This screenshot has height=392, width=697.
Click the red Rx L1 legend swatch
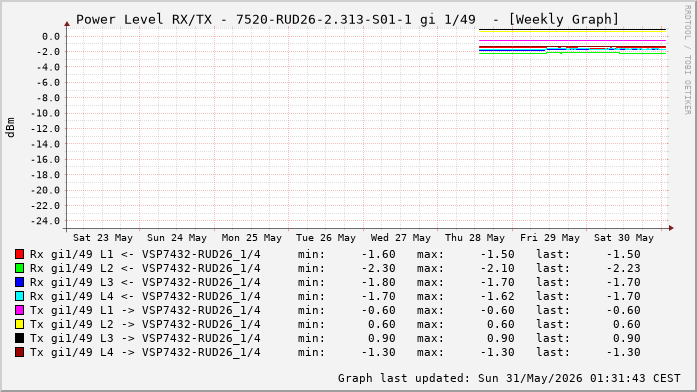pos(20,254)
